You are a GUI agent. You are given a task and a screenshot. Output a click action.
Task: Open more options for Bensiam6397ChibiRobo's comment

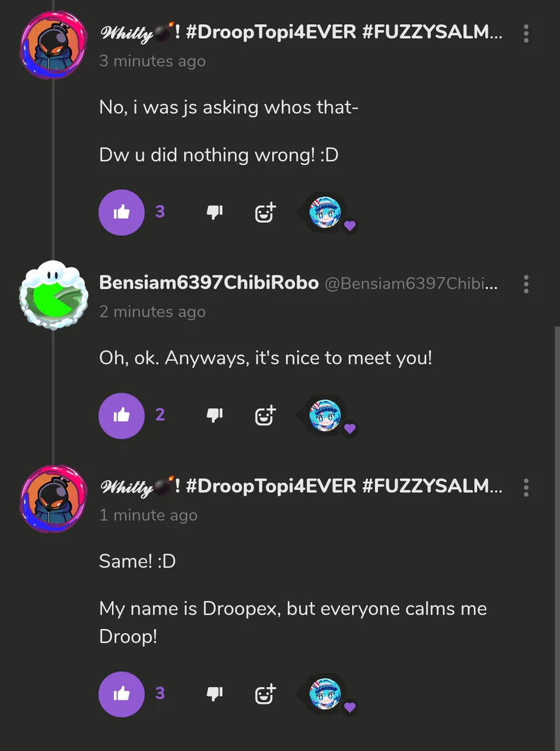coord(526,284)
